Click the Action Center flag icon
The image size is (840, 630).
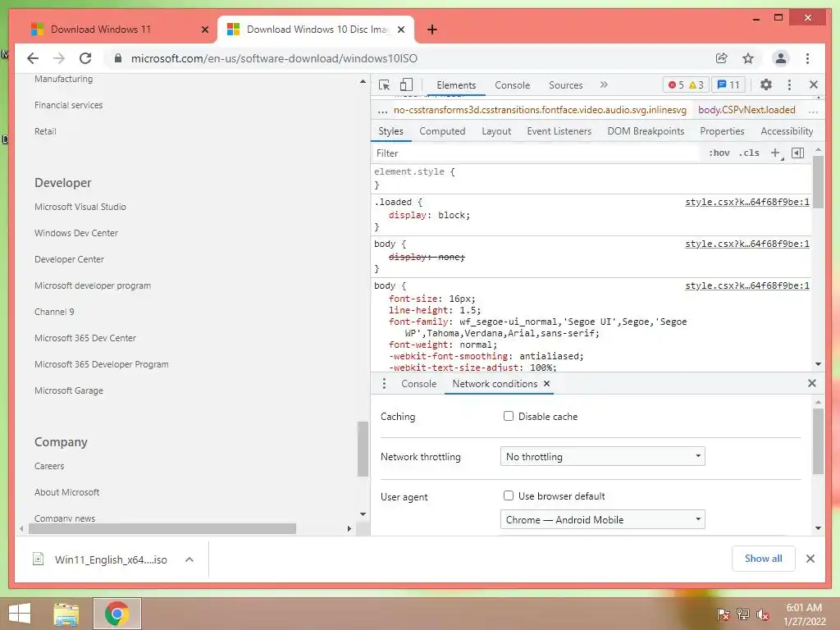click(724, 614)
